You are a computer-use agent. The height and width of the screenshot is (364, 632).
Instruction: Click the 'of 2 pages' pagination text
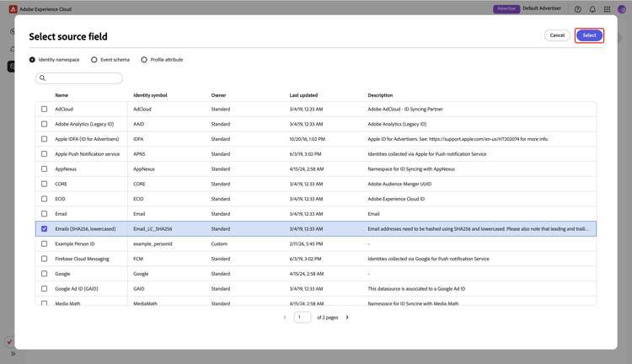327,318
